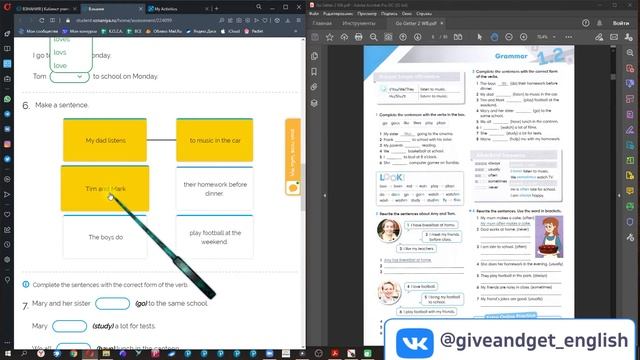Select the Acrobat arrow selection tool
Image resolution: width=640 pixels, height=360 pixels.
point(480,37)
